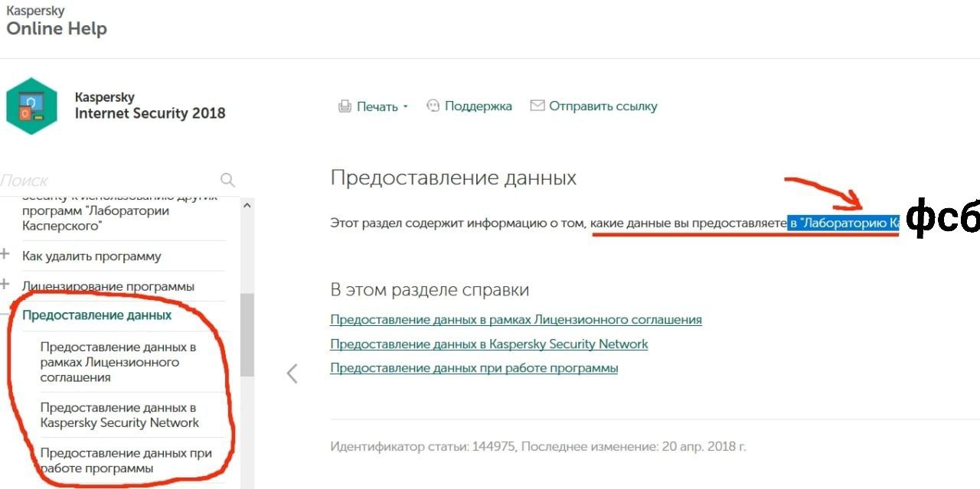980x489 pixels.
Task: Open sidebar item Предоставление данных в рамках Лицензионного соглашения
Action: point(119,362)
